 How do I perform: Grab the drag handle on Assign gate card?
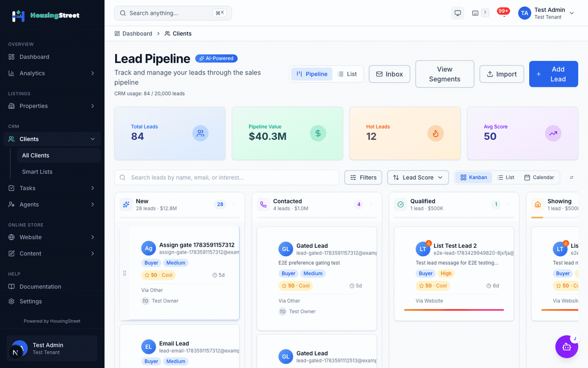tap(124, 273)
